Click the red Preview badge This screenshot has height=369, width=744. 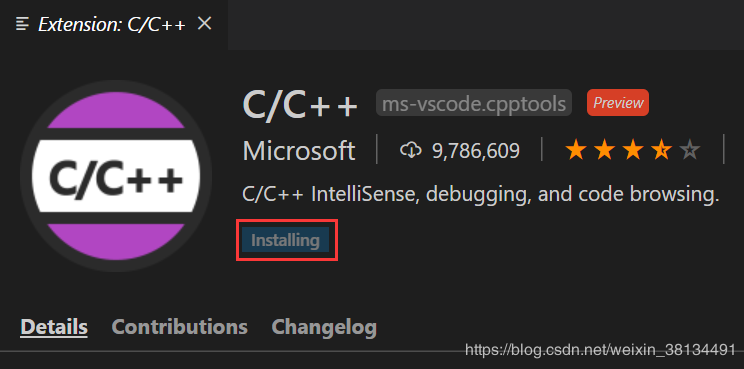click(618, 102)
